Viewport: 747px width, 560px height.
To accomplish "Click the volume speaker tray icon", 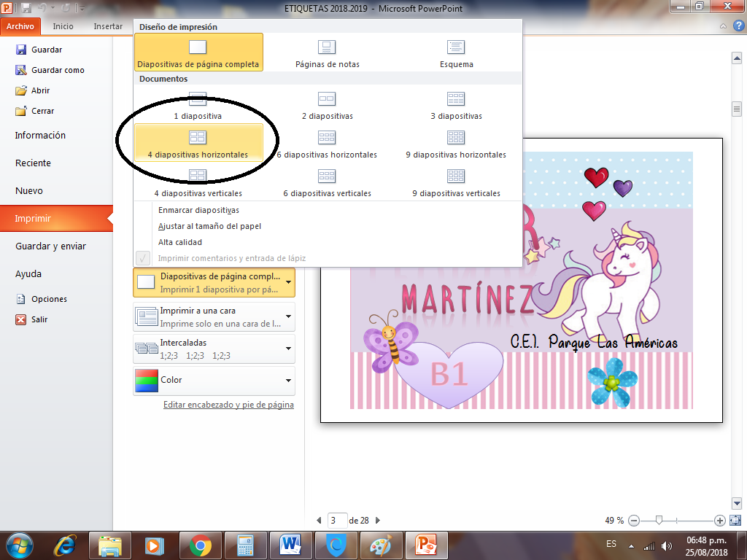I will 667,546.
